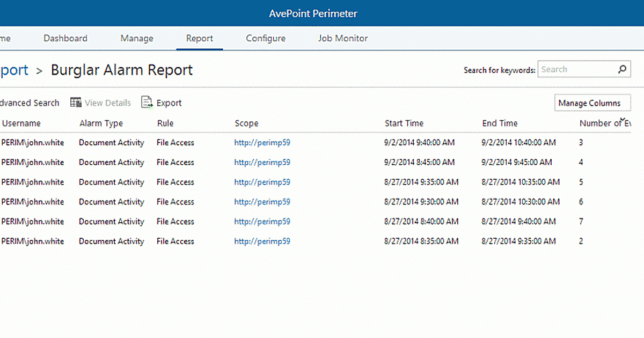
Task: Open the Report tab
Action: click(x=199, y=38)
